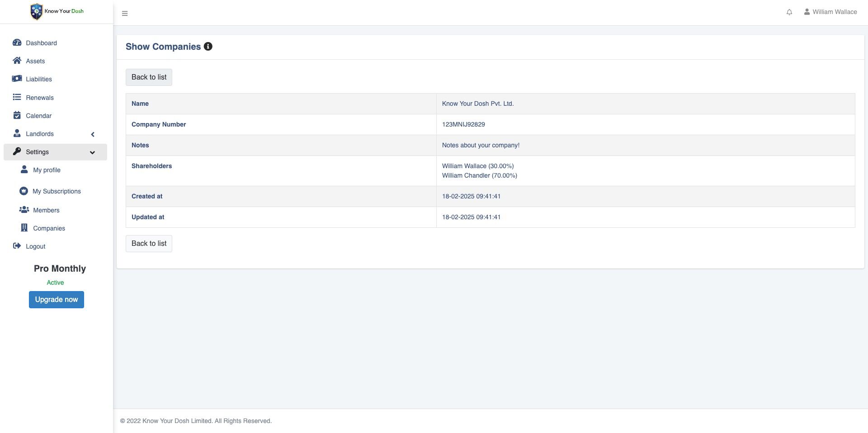Click the Created at timestamp value
The height and width of the screenshot is (433, 868).
click(471, 196)
